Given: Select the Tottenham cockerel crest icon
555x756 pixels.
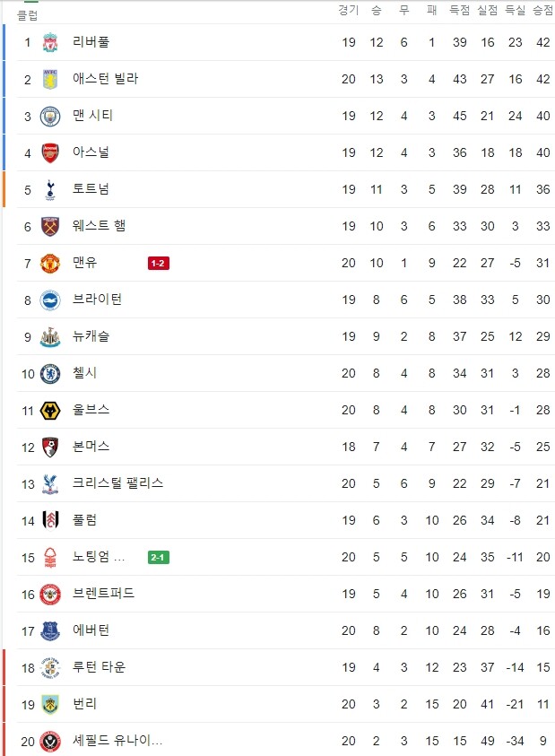Looking at the screenshot, I should pos(50,189).
